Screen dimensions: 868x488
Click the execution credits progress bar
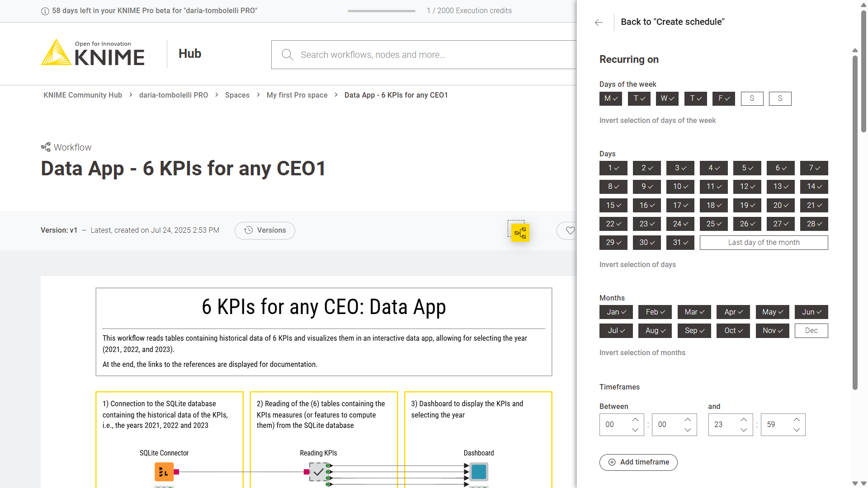coord(381,11)
